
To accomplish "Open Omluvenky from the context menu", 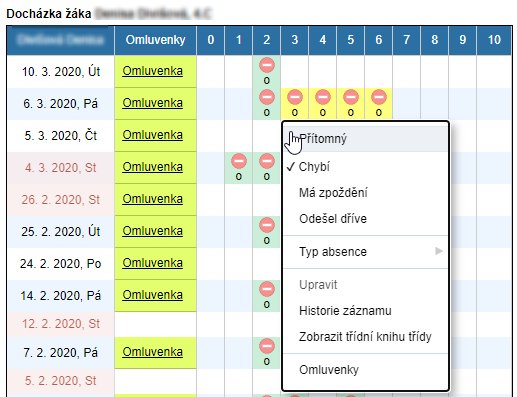I will click(365, 370).
